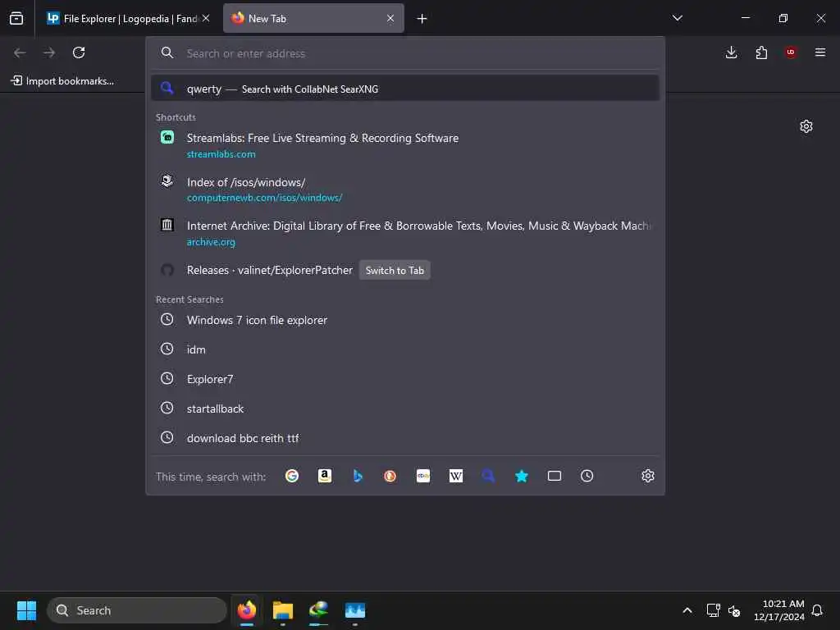Select qwerty Search with CollabNet SearXNG
The image size is (840, 630).
(405, 89)
